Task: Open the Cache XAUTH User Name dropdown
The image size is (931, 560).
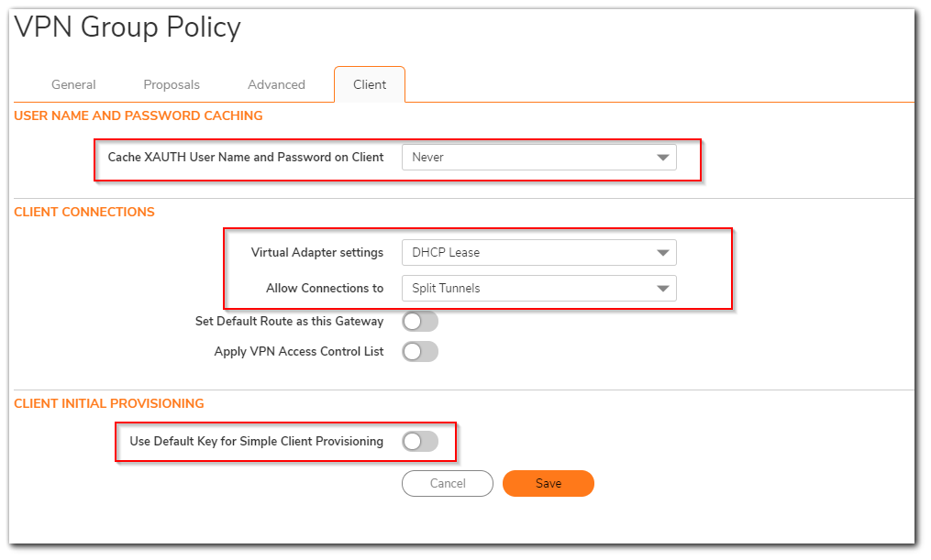Action: point(538,157)
